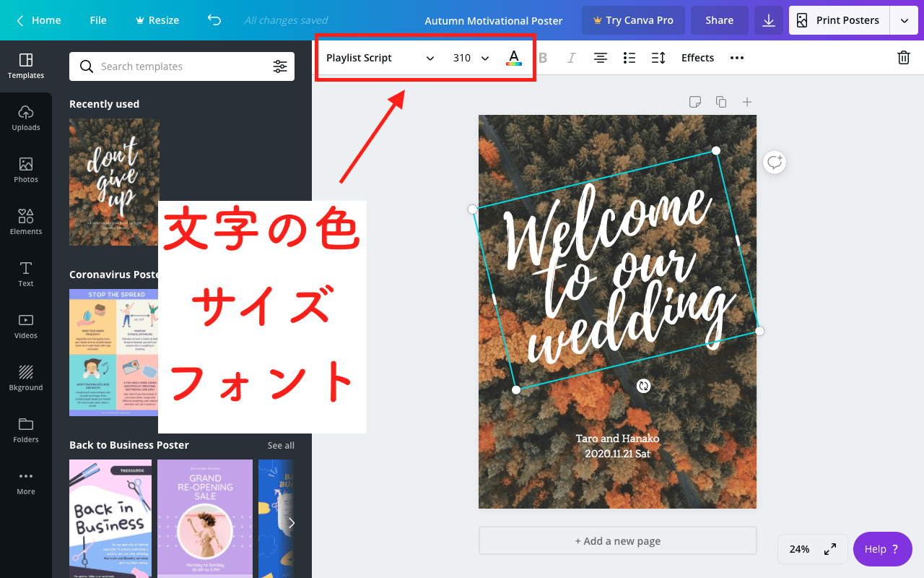Change text alignment icon
This screenshot has height=578, width=924.
point(600,58)
